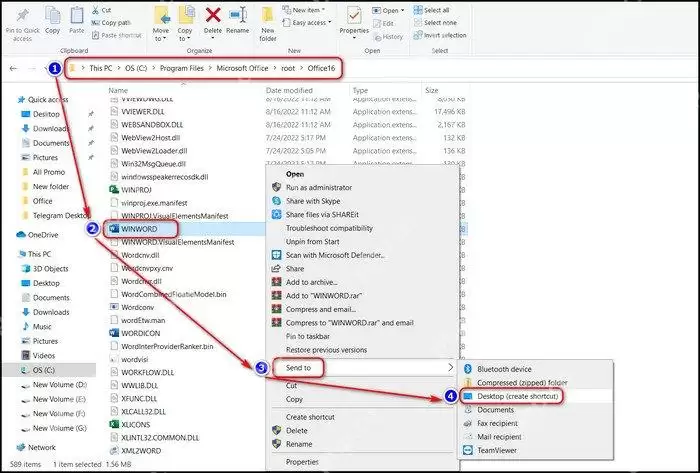
Task: Select the WWLIB.DLL file
Action: click(x=134, y=386)
